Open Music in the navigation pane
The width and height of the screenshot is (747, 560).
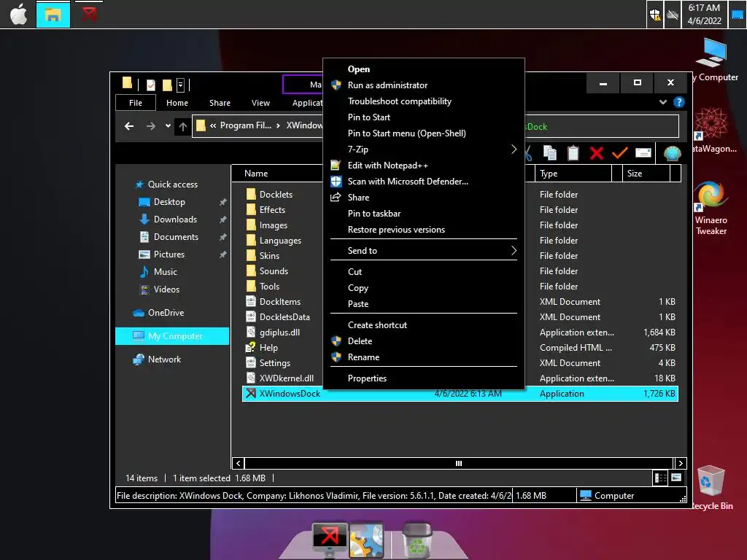[166, 272]
